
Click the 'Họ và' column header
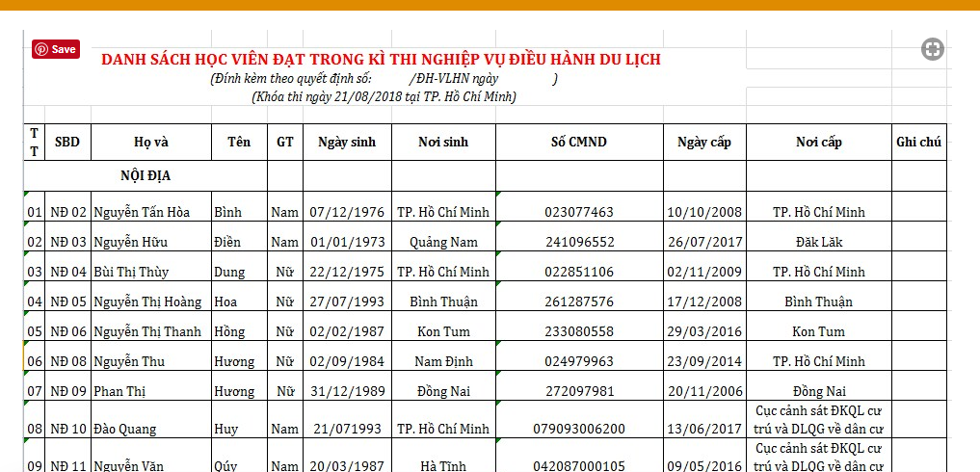(150, 142)
